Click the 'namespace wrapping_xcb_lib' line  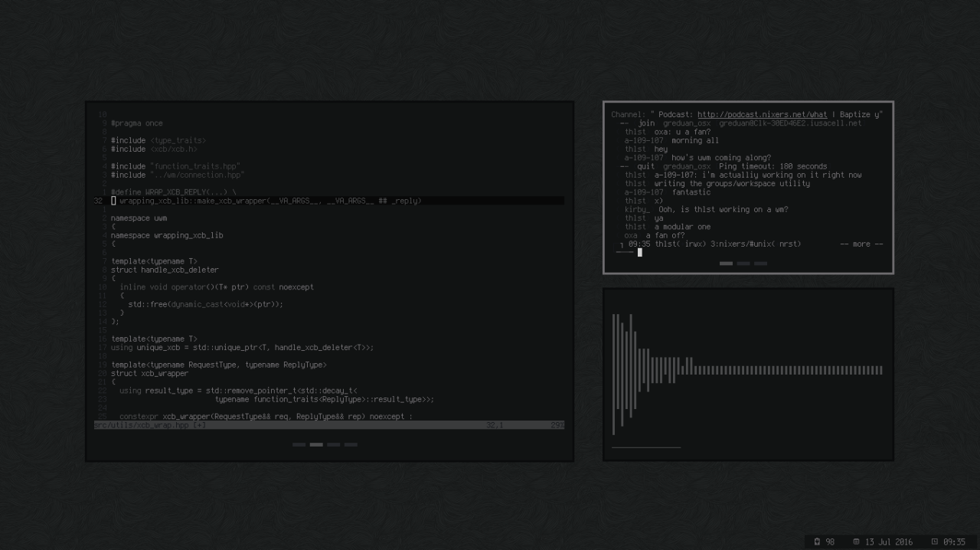pos(167,235)
